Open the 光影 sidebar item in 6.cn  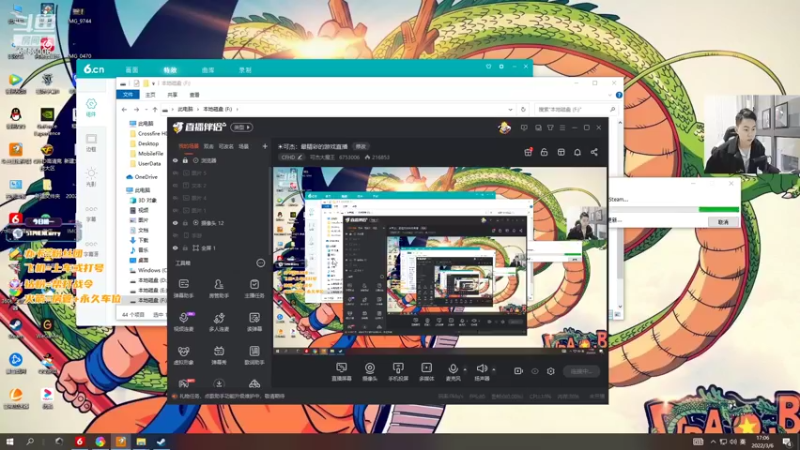91,177
